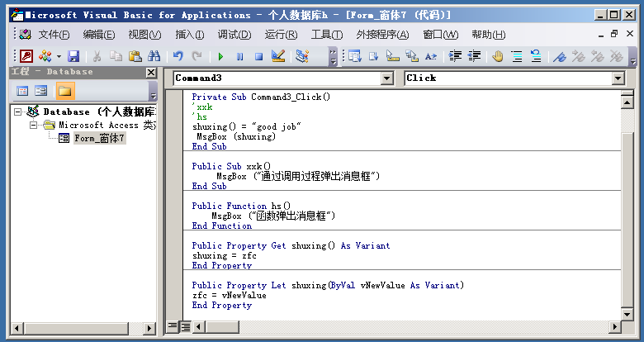Toggle Folders in the project panel

65,90
